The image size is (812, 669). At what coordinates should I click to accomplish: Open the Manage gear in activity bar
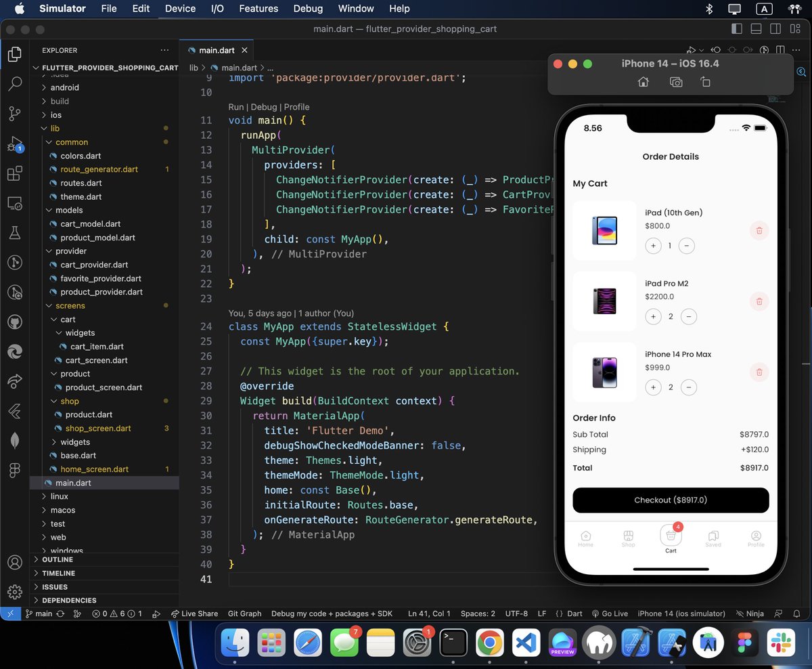coord(14,592)
